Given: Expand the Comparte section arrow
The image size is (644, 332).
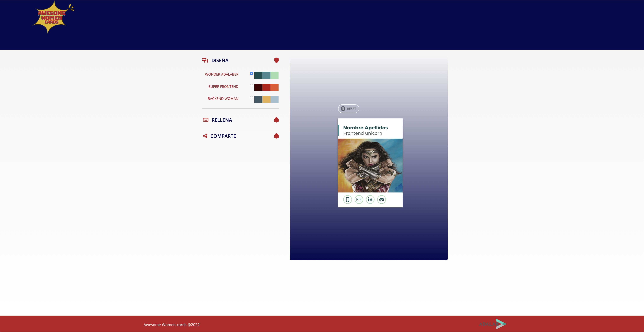Looking at the screenshot, I should point(276,136).
